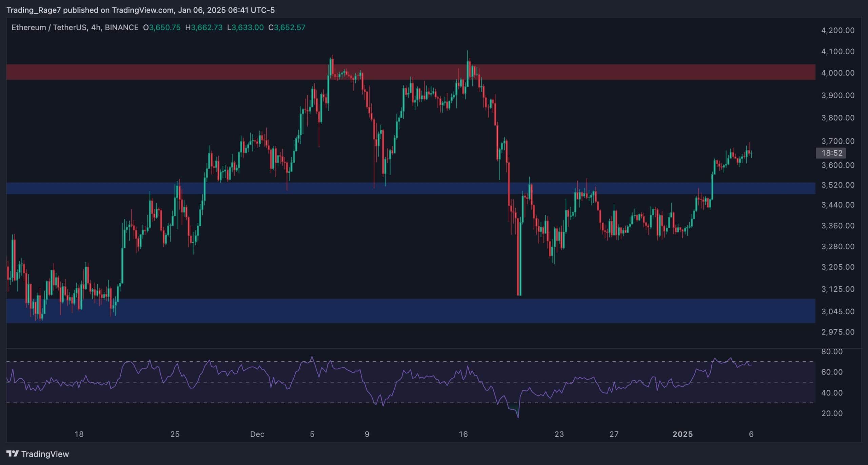Click the 16 date label on the time axis
Image resolution: width=868 pixels, height=465 pixels.
pos(462,434)
